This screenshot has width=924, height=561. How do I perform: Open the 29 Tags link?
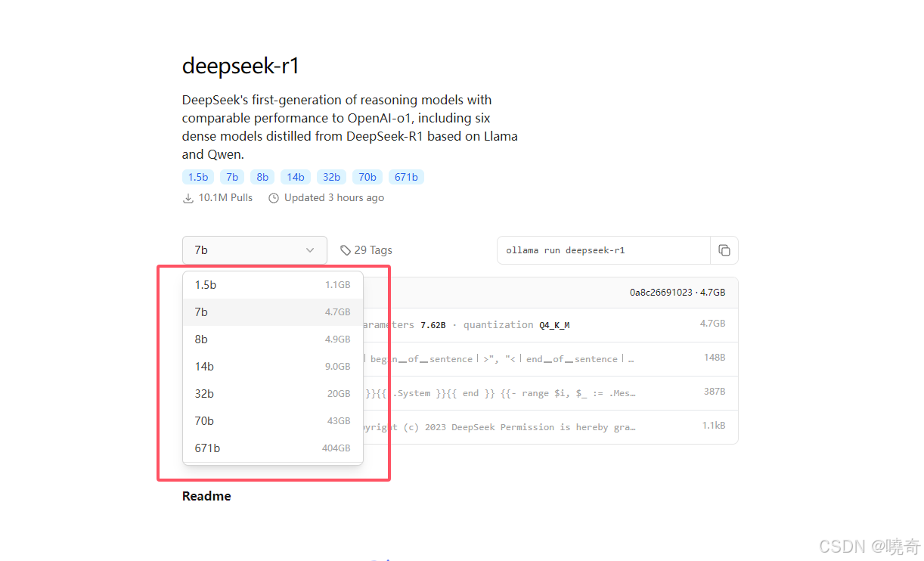(x=366, y=250)
